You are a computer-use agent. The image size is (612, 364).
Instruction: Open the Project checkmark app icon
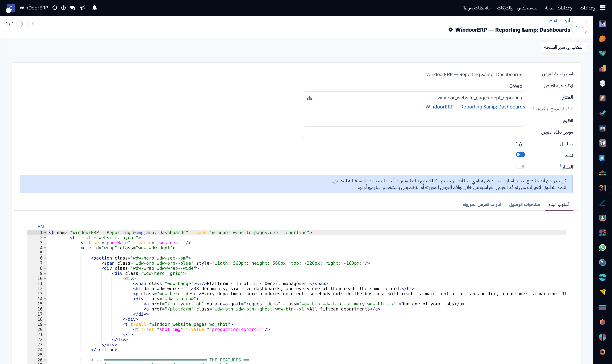click(x=602, y=113)
